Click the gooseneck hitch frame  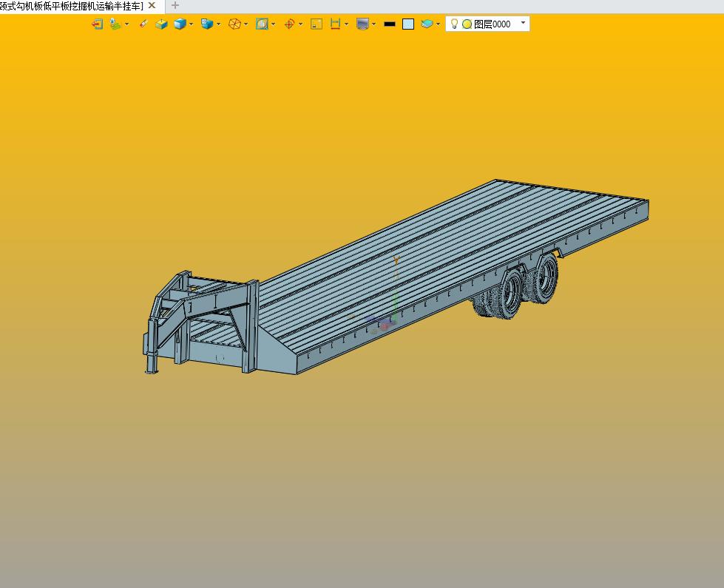pyautogui.click(x=201, y=321)
